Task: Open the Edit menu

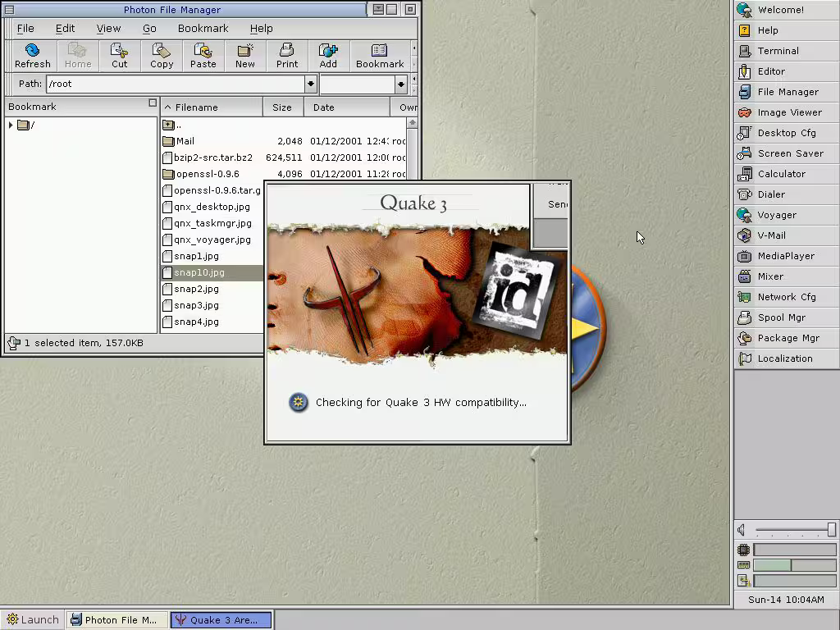Action: click(65, 28)
